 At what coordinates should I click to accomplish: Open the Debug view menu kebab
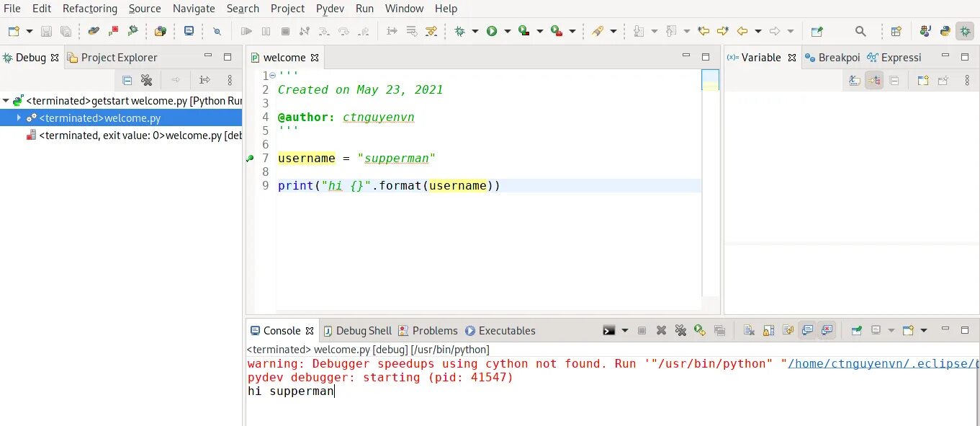point(230,80)
